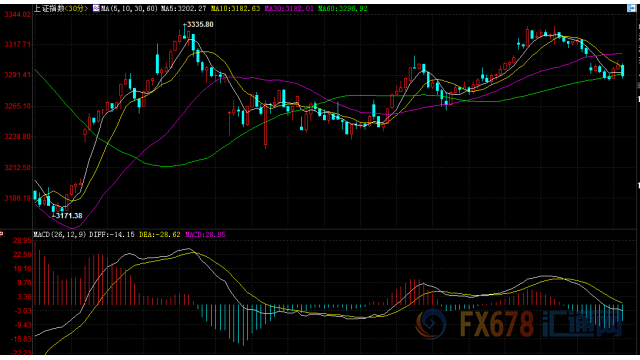Click the 28.95 MACD axis label

pyautogui.click(x=22, y=240)
